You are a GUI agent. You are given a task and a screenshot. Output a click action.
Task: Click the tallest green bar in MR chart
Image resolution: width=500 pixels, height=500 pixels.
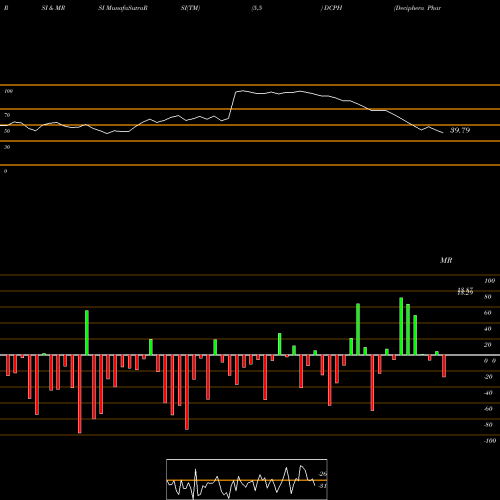[x=401, y=326]
